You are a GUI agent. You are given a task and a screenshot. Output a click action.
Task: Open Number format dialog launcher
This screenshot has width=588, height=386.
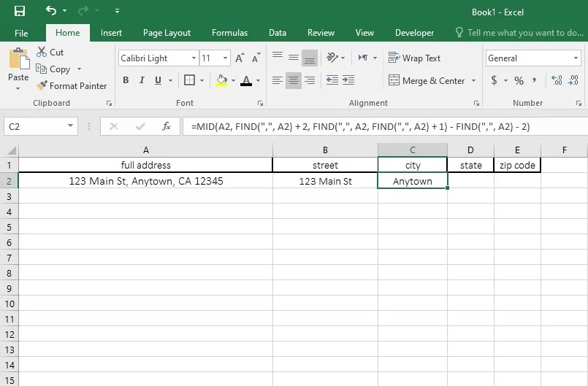(x=579, y=103)
